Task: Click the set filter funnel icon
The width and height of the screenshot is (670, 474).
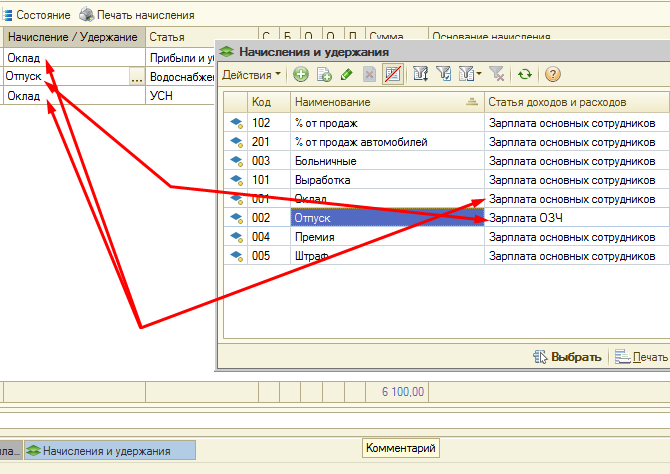Action: pos(444,75)
